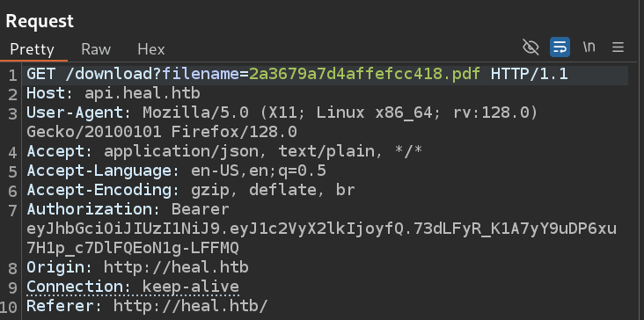Toggle the \n newline display button
644x320 pixels.
tap(589, 47)
